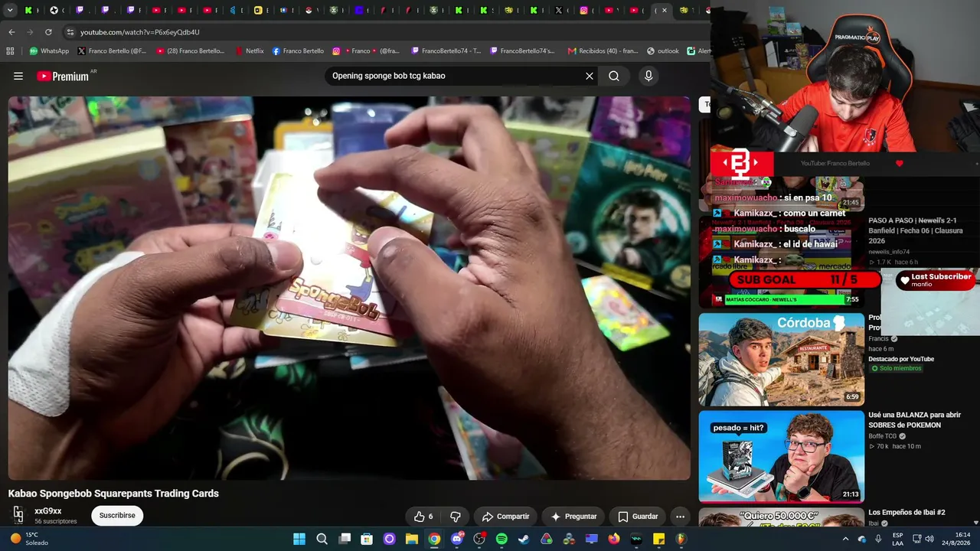
Task: Open Microsoft Store from the taskbar
Action: [x=367, y=539]
